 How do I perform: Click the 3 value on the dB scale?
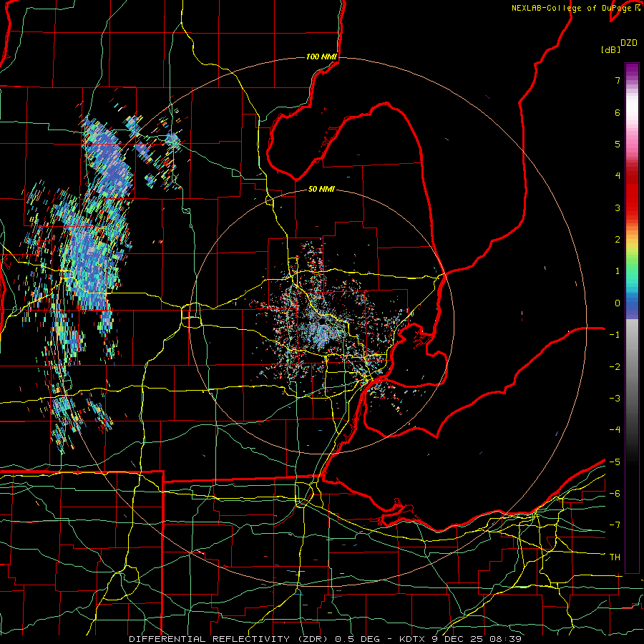[x=618, y=208]
